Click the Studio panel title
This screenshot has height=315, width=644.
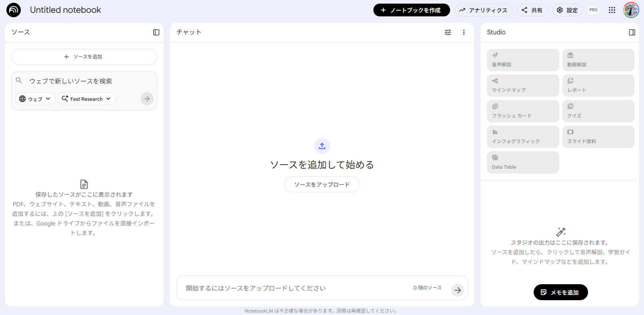(496, 32)
